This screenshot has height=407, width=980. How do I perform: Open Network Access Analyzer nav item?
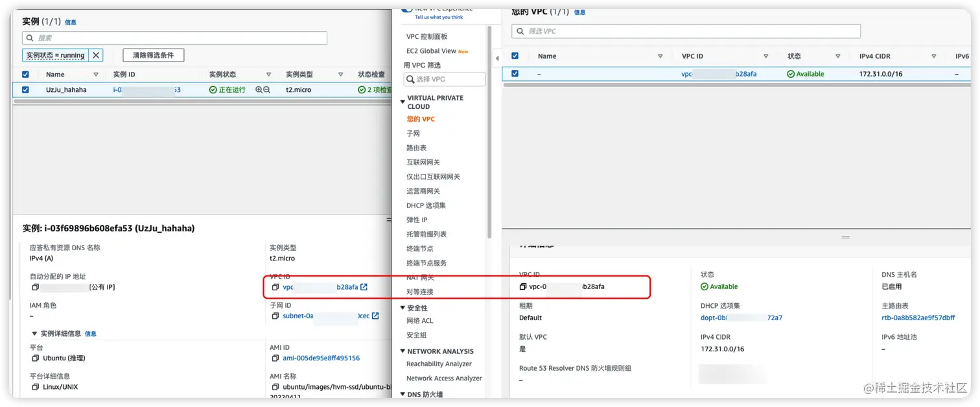pos(444,378)
